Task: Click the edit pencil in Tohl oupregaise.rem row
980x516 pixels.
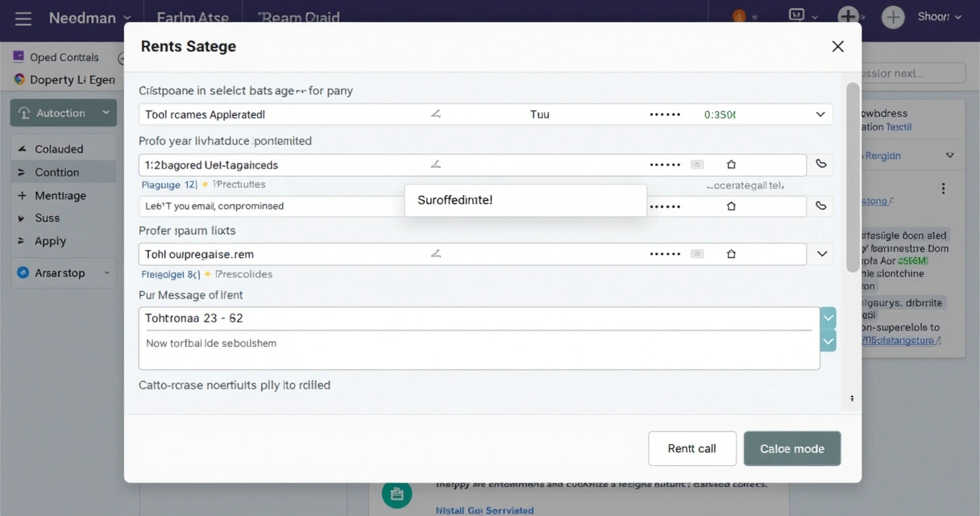Action: (x=436, y=254)
